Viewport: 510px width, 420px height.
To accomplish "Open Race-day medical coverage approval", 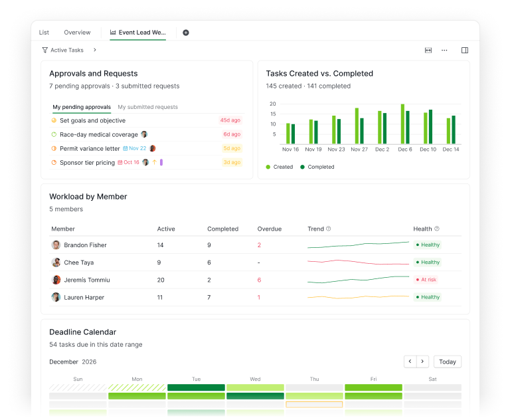I will pos(99,134).
